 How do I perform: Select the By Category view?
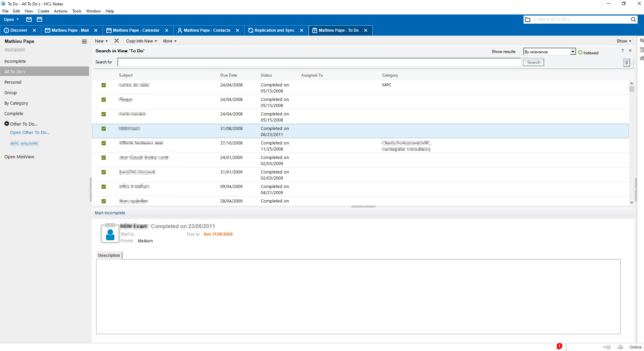[16, 103]
